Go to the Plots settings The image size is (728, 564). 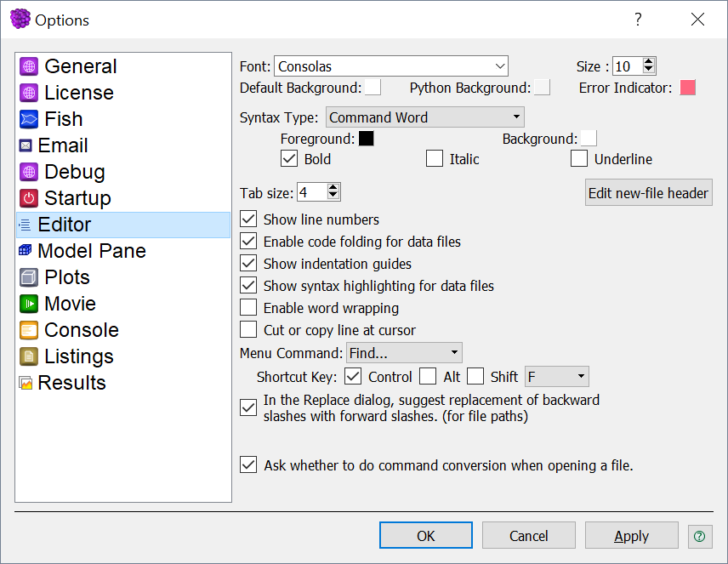click(123, 277)
